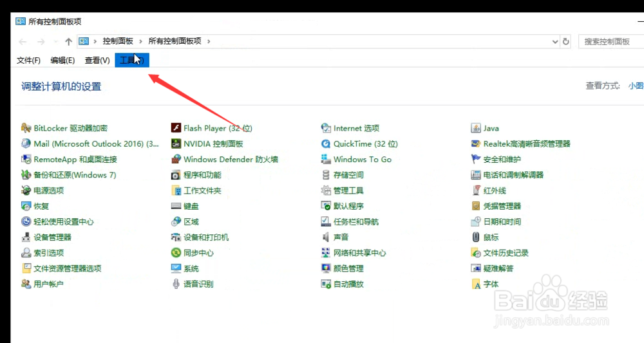Open the 同步中心 icon
Image resolution: width=644 pixels, height=343 pixels.
pyautogui.click(x=176, y=253)
